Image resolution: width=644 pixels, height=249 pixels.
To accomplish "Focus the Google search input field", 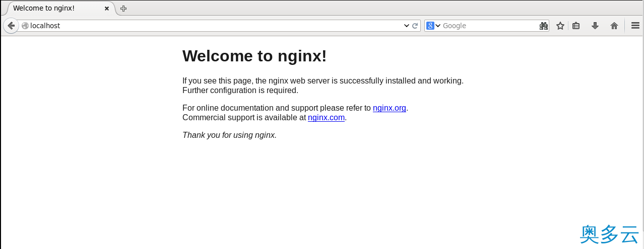I will (486, 26).
